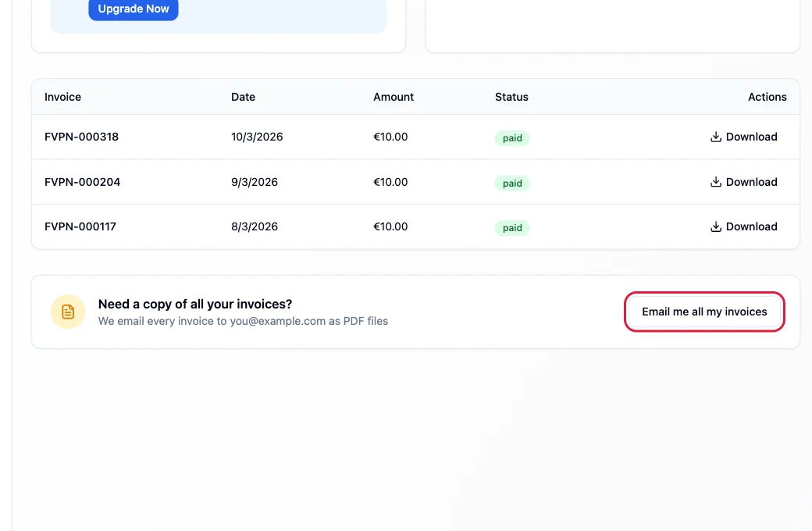Click paid badge for FVPN-000117
812x531 pixels.
512,227
